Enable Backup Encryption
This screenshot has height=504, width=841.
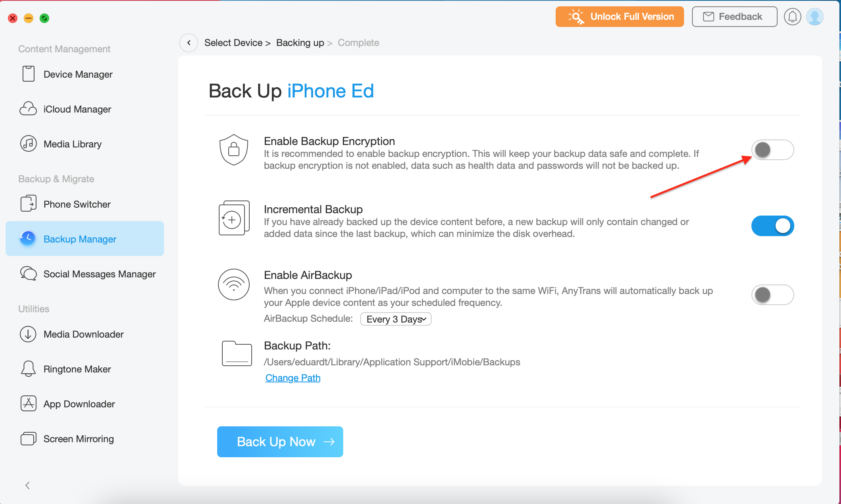(772, 150)
